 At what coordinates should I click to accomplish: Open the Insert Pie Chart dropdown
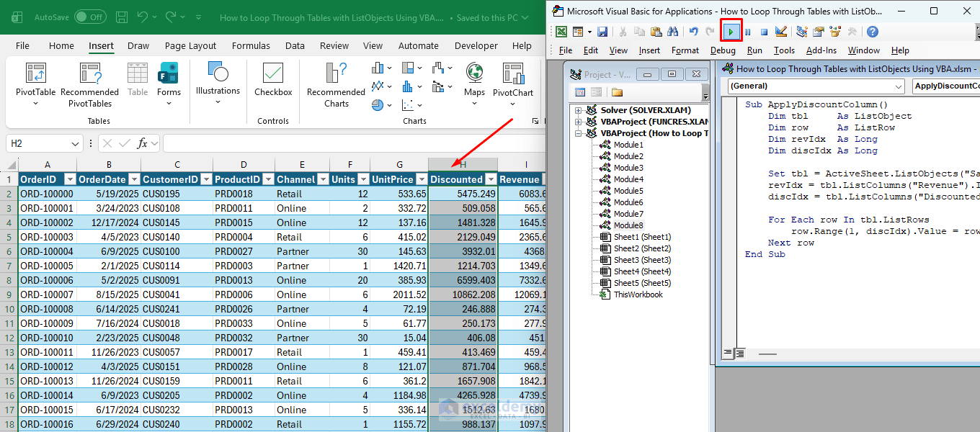point(390,105)
